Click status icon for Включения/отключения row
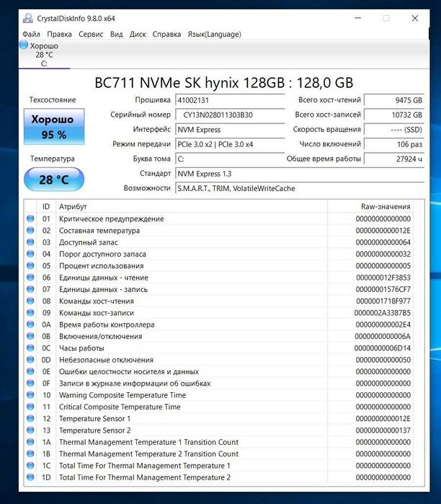Screen dimensions: 441x504 pyautogui.click(x=30, y=336)
